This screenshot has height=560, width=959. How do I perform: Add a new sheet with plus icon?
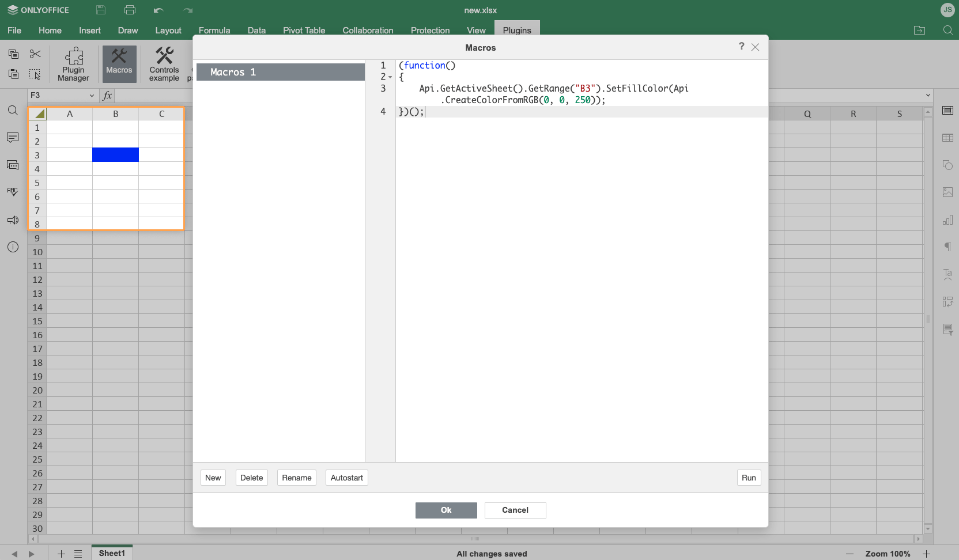(61, 554)
